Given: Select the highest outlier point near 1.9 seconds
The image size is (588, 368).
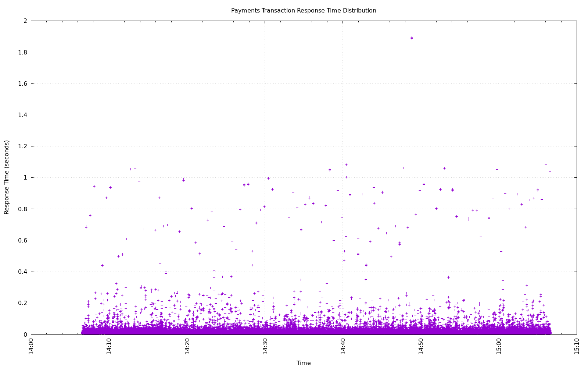Looking at the screenshot, I should click(x=412, y=38).
